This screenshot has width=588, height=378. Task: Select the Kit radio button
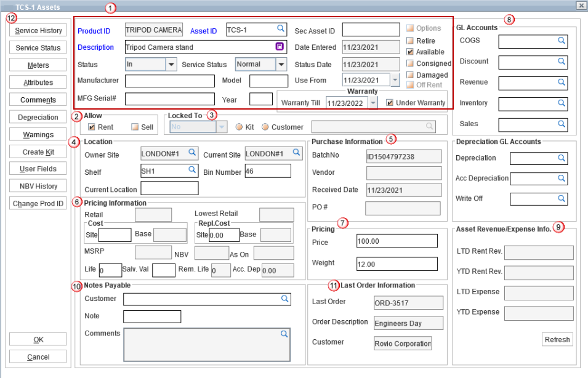(240, 127)
